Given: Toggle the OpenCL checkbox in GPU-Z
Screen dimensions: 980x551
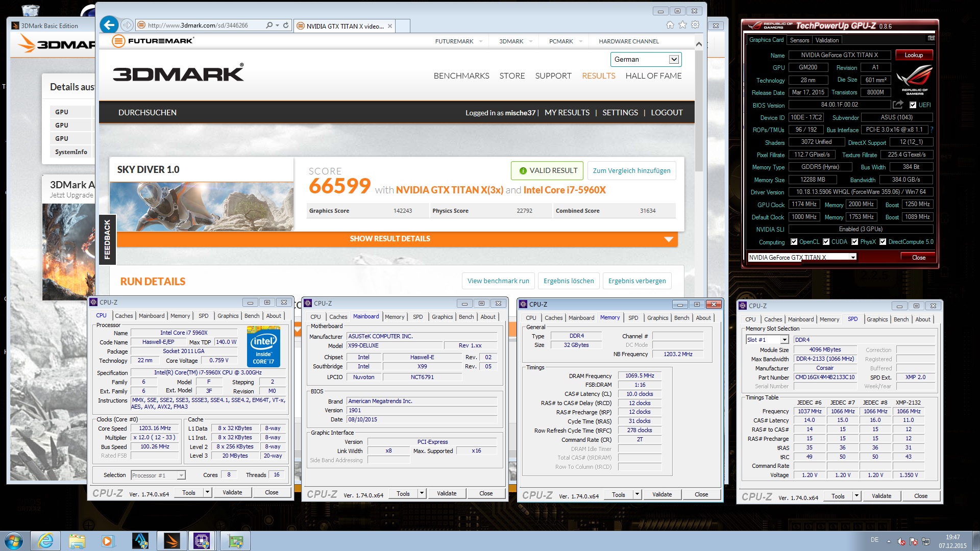Looking at the screenshot, I should click(x=794, y=242).
